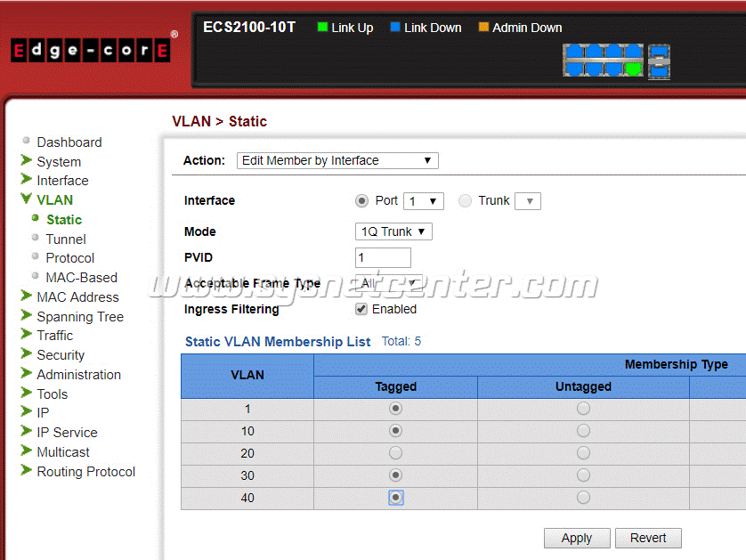Click the Edge-core logo

tap(90, 51)
